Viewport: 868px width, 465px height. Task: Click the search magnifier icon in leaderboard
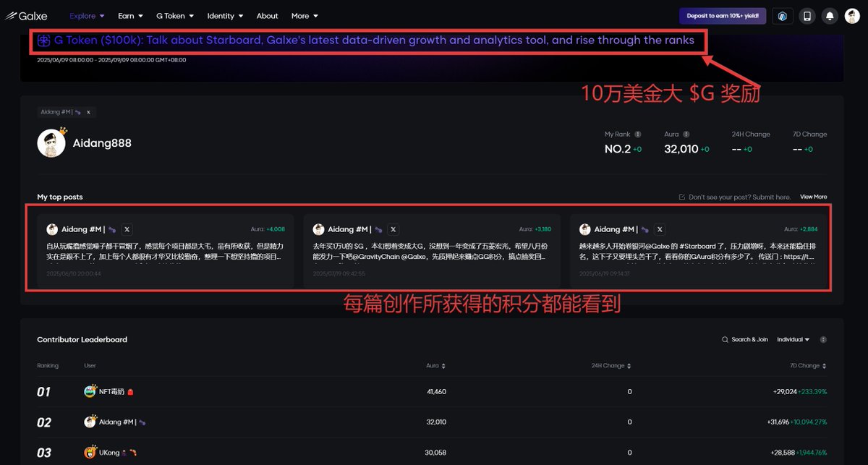coord(726,340)
